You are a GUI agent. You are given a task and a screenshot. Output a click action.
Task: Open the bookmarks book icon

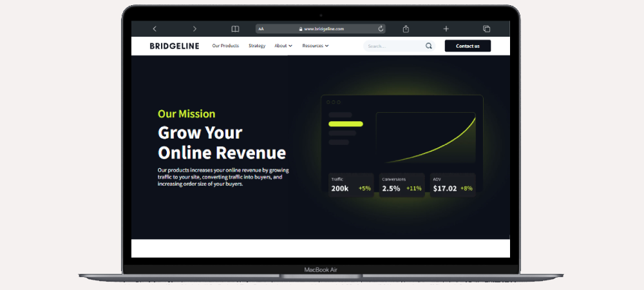coord(235,29)
